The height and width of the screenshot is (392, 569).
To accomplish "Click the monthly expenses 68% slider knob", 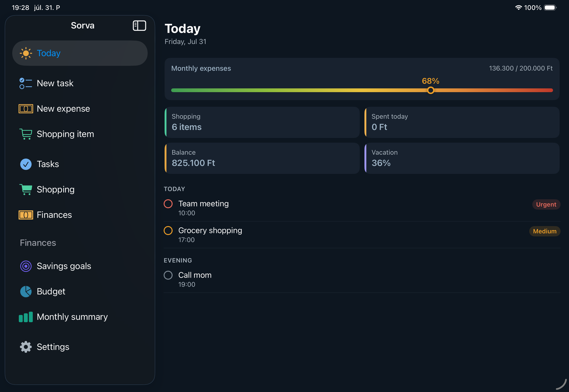I will click(431, 90).
